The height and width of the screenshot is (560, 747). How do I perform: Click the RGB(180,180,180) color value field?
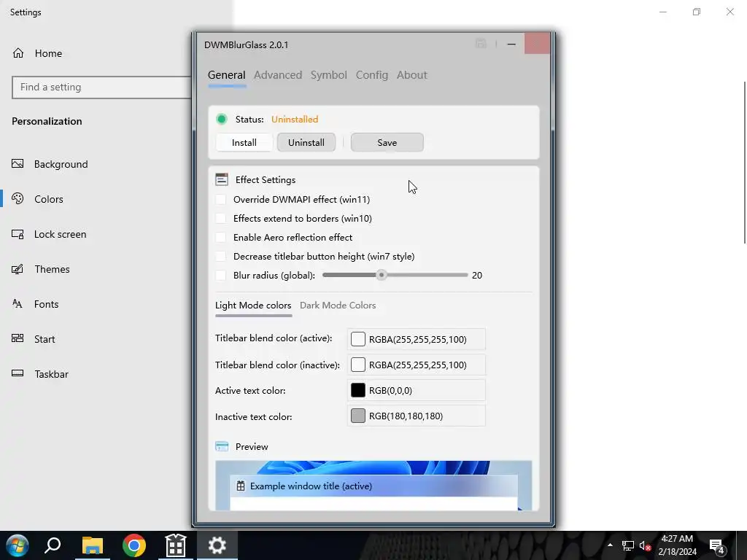pyautogui.click(x=417, y=416)
